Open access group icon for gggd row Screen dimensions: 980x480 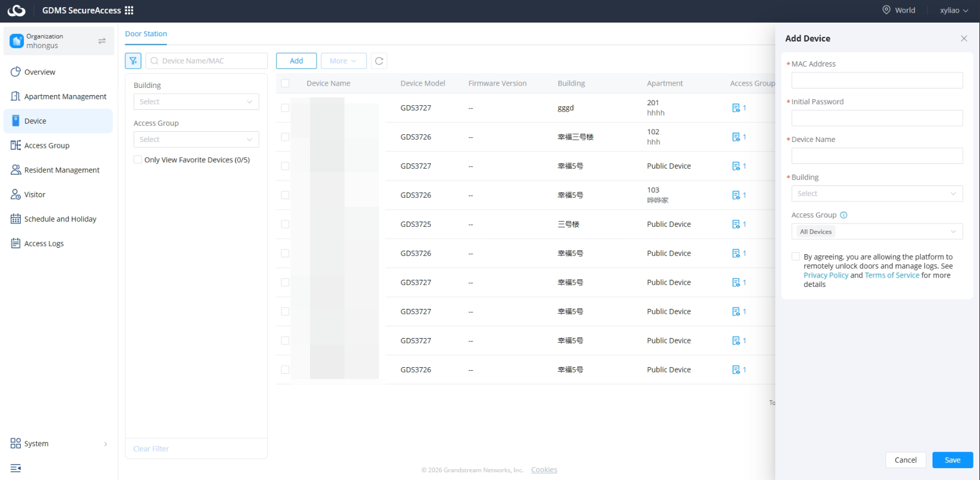(x=736, y=108)
